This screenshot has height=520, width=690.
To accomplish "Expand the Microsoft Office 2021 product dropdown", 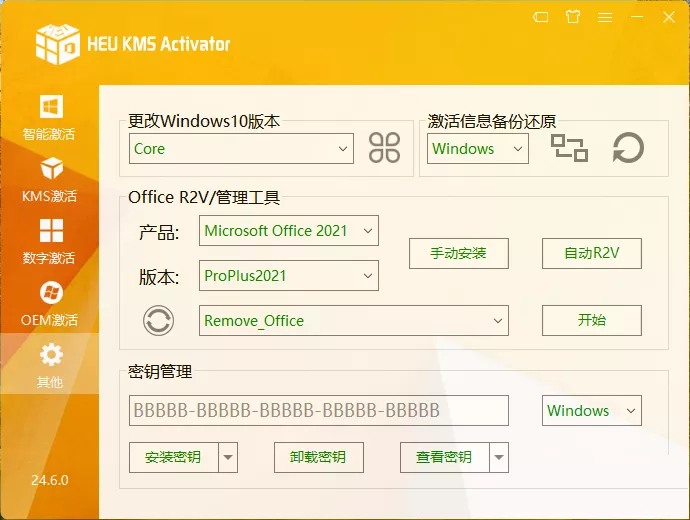I will click(289, 231).
